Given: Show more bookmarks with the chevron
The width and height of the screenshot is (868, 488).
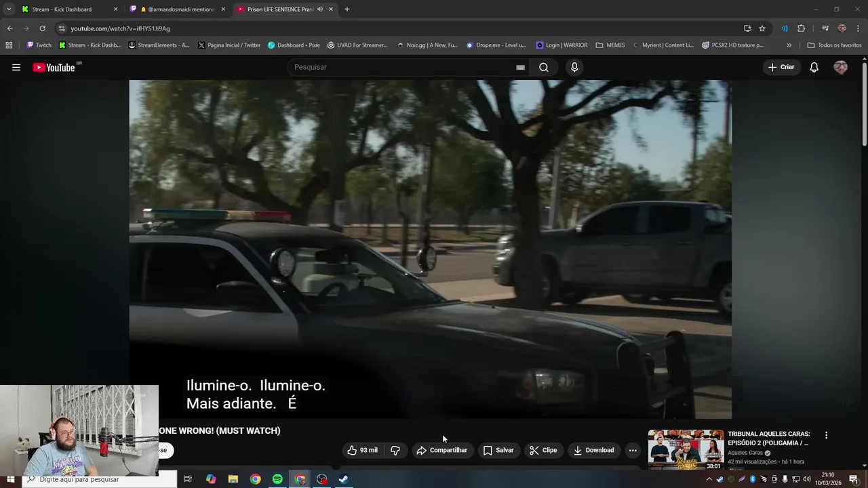Looking at the screenshot, I should [x=789, y=45].
